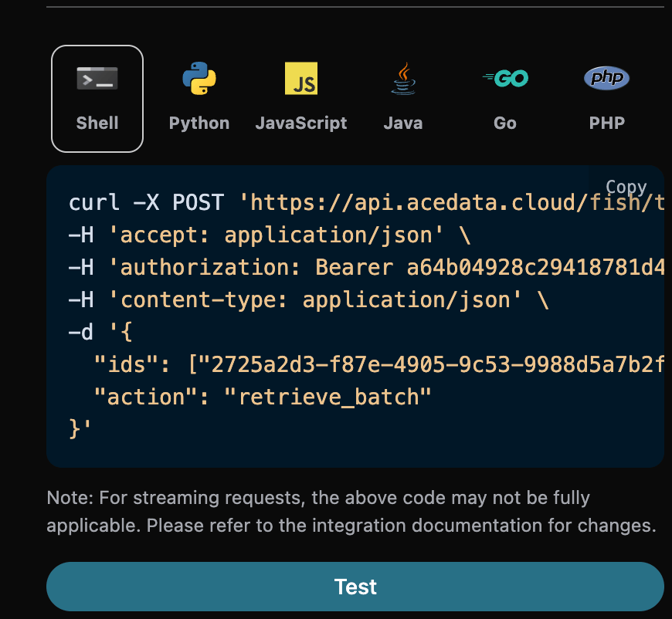Click the Java coffee cup icon
The width and height of the screenshot is (672, 619).
(403, 79)
